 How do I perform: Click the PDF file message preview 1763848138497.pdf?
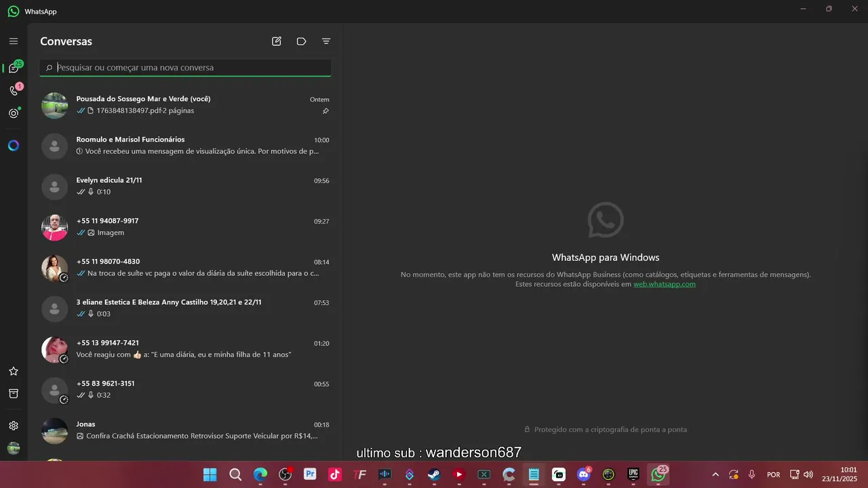(x=140, y=110)
